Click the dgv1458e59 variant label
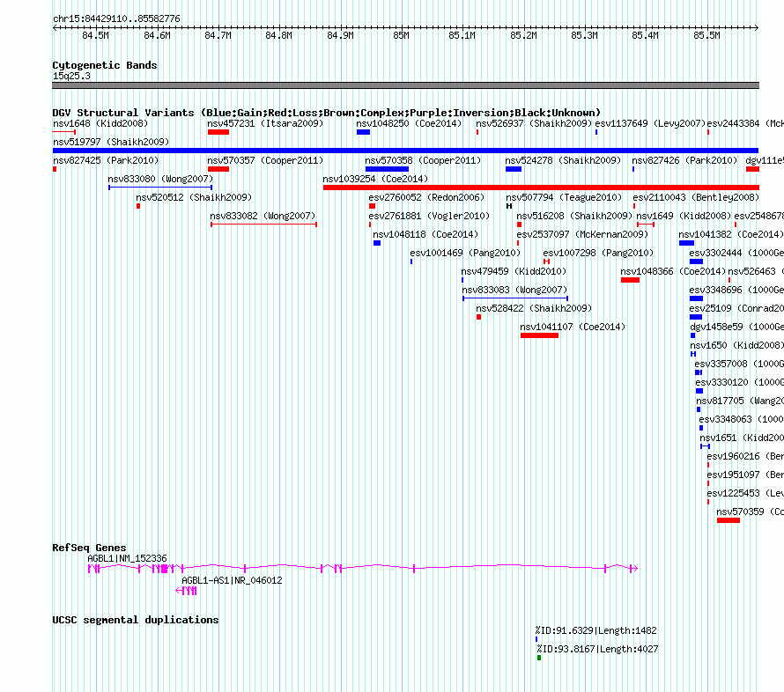 pyautogui.click(x=736, y=327)
